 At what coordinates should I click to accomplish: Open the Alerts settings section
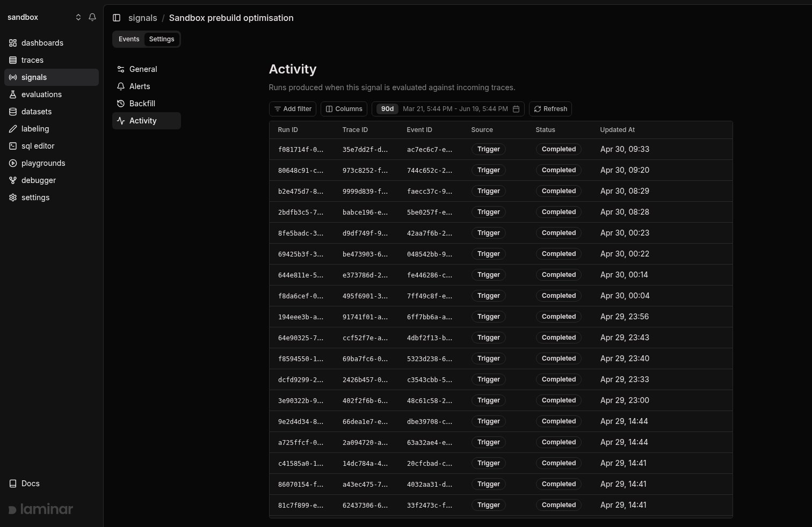(147, 86)
